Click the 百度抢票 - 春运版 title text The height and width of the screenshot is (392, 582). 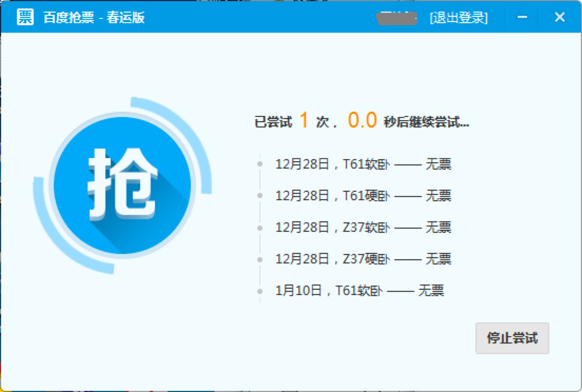94,17
